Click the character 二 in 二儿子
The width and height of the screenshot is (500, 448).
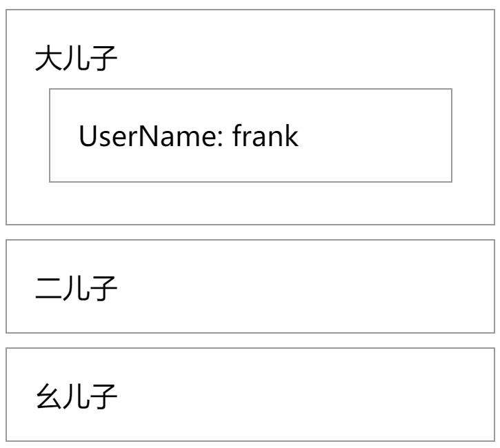tap(48, 288)
